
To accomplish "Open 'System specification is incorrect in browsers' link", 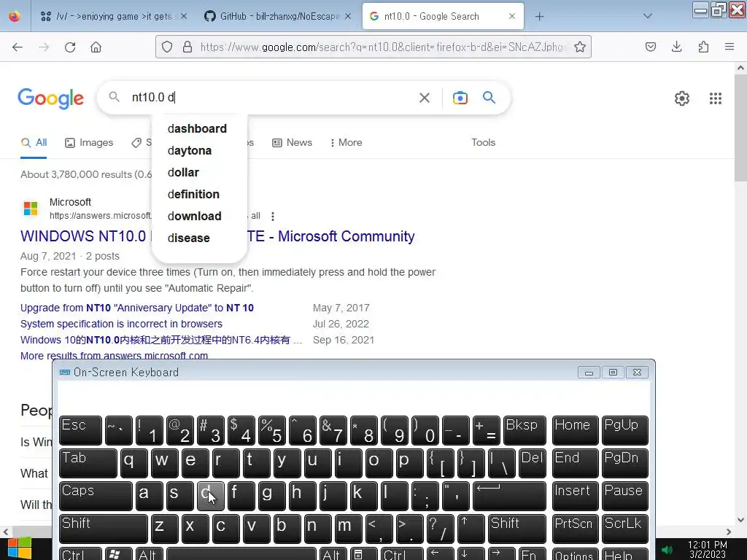I will (121, 324).
